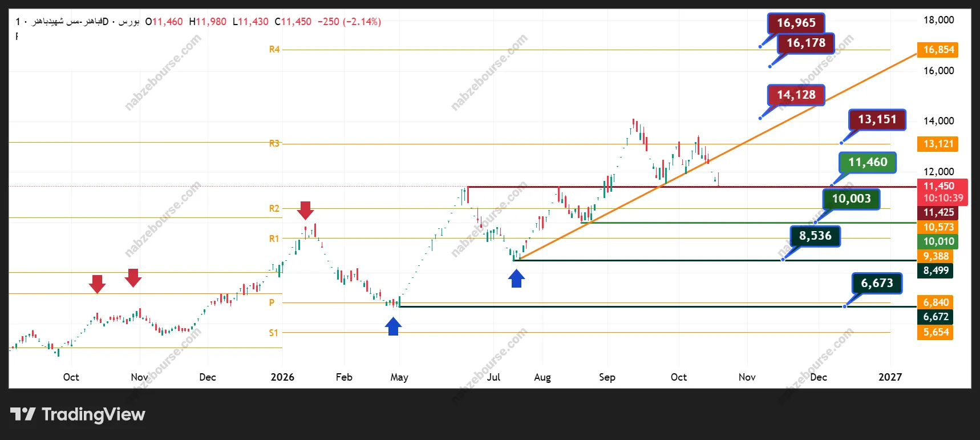Viewport: 980px width, 440px height.
Task: Select the 16,965 price callout
Action: (796, 23)
